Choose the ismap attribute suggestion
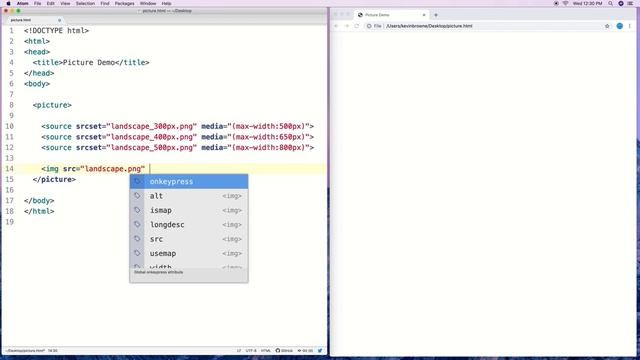Screen dimensions: 640x360 (189, 210)
